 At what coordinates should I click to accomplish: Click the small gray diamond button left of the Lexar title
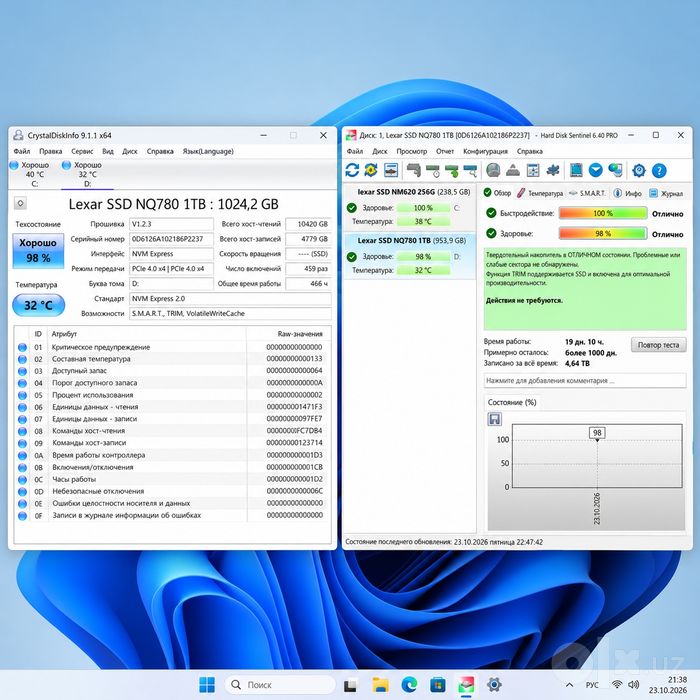coord(20,203)
